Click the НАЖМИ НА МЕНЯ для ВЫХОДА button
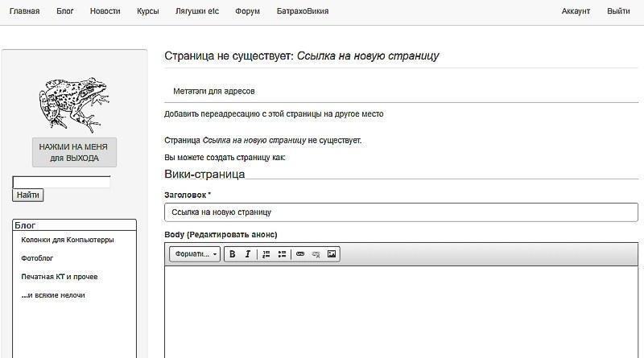 click(x=74, y=152)
